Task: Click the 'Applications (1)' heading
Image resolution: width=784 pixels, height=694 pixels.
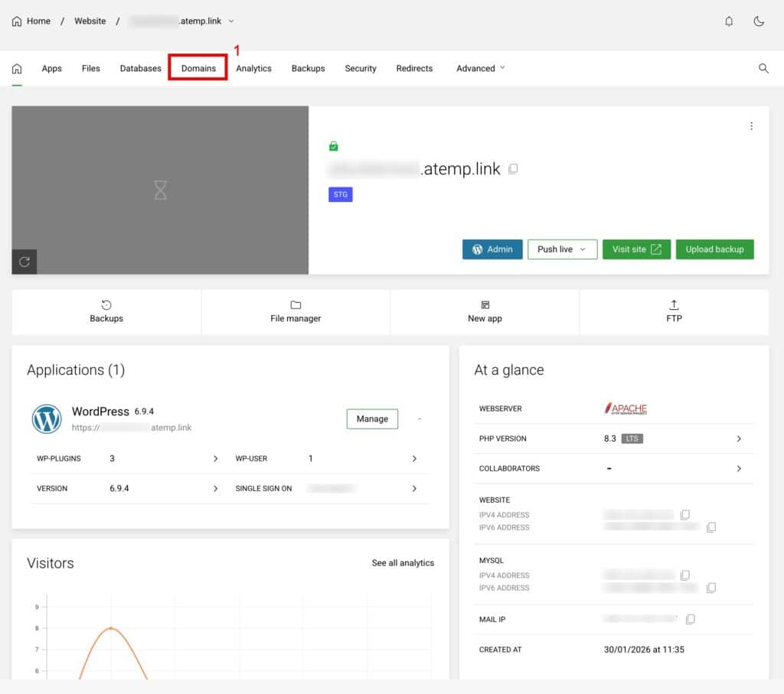Action: tap(76, 370)
